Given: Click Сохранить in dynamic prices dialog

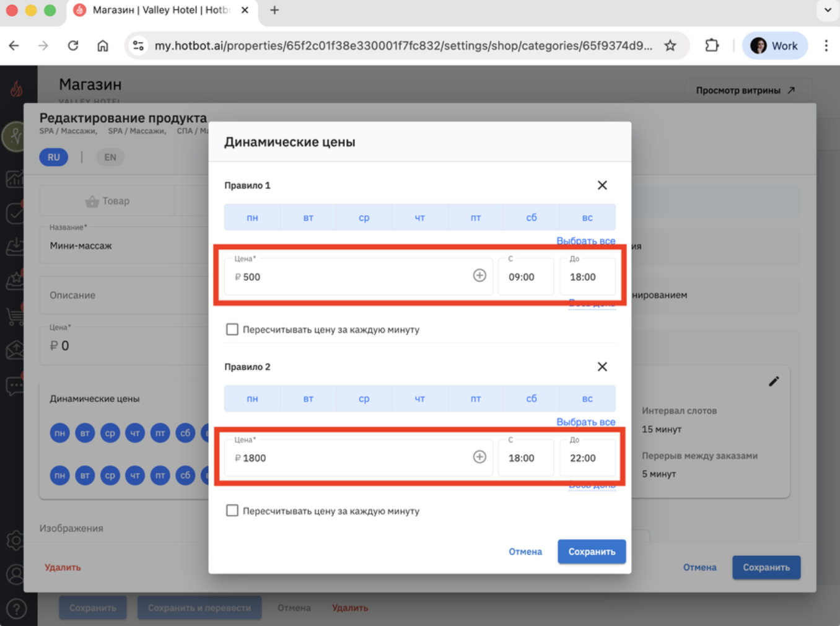Looking at the screenshot, I should (592, 552).
